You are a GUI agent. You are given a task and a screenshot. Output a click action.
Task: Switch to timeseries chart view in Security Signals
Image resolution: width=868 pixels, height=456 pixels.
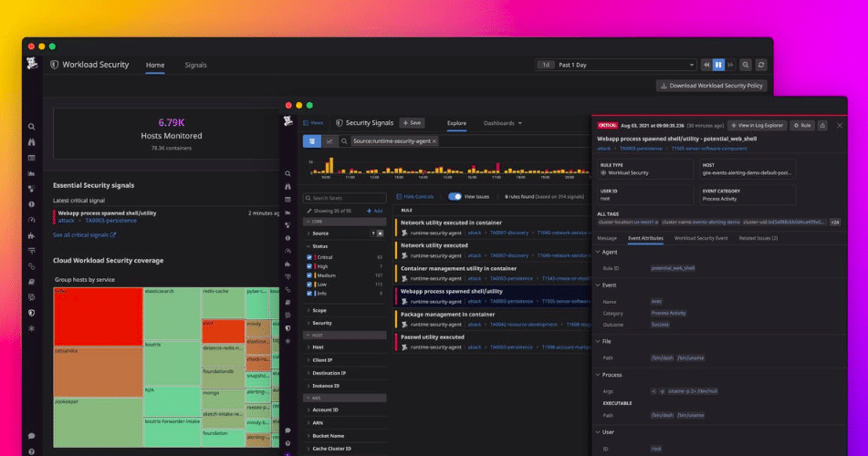coord(329,141)
